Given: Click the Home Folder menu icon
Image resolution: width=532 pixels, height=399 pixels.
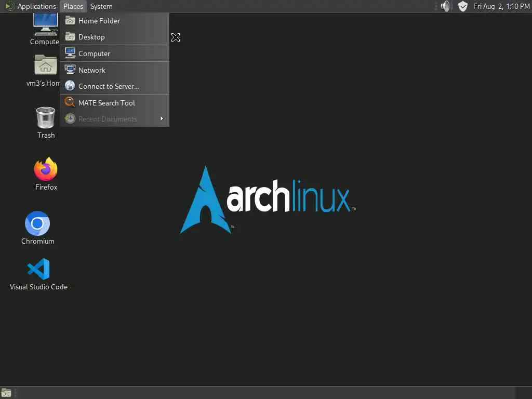Looking at the screenshot, I should click(70, 21).
